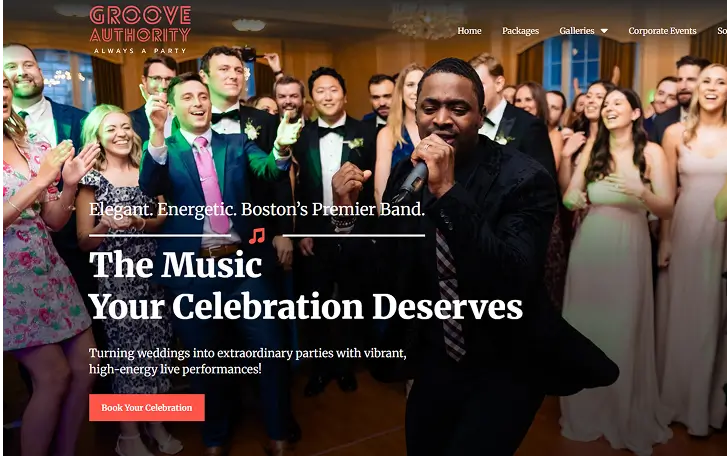The width and height of the screenshot is (727, 456).
Task: Click the pink tie on the dancing man
Action: coord(210,184)
